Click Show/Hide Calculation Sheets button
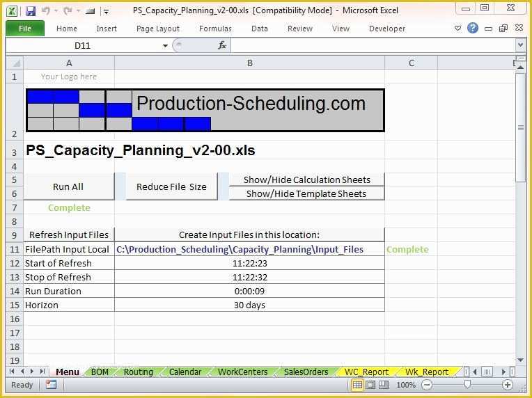The image size is (532, 398). (306, 180)
